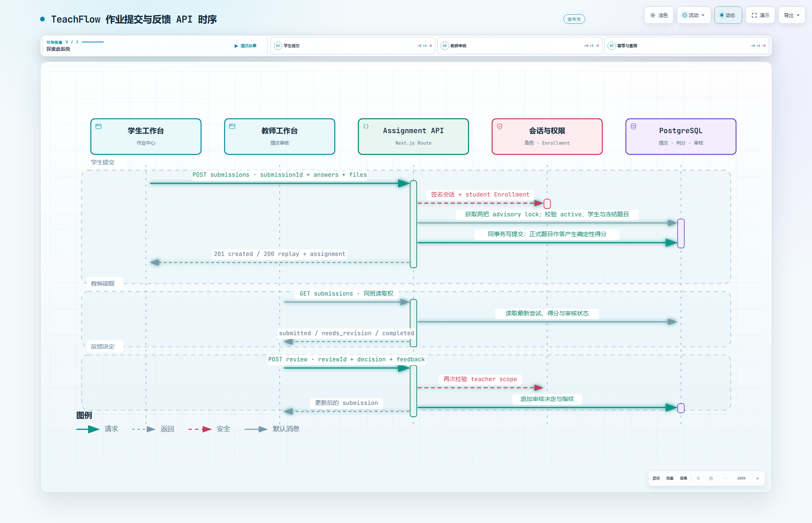Click the 探索此系统 guide text
This screenshot has height=523, width=812.
click(x=58, y=49)
